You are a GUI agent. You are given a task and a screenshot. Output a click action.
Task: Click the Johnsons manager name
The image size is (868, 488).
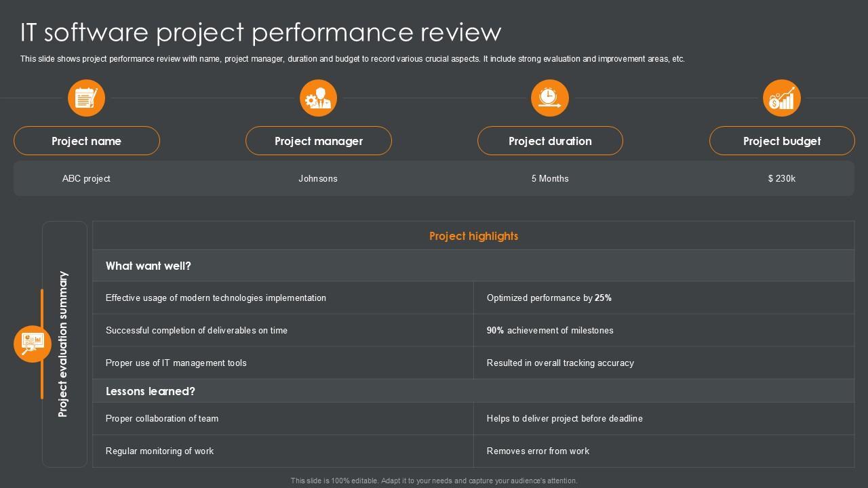tap(318, 179)
